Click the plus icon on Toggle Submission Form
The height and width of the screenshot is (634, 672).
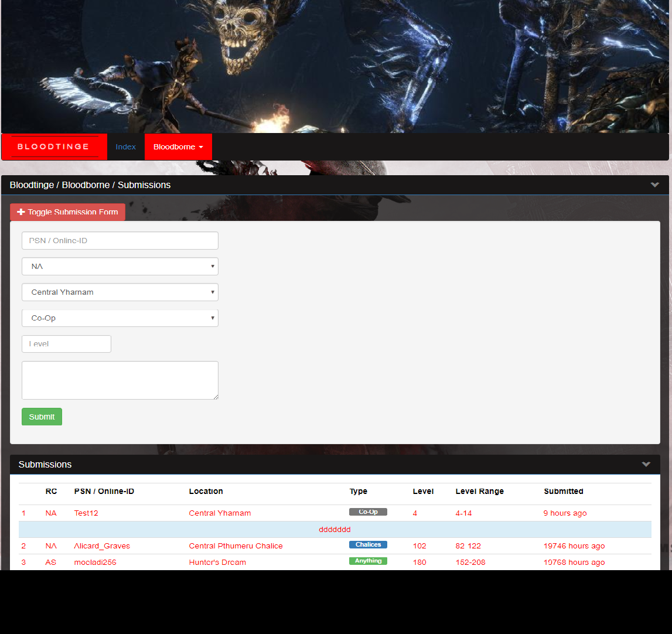(x=21, y=212)
